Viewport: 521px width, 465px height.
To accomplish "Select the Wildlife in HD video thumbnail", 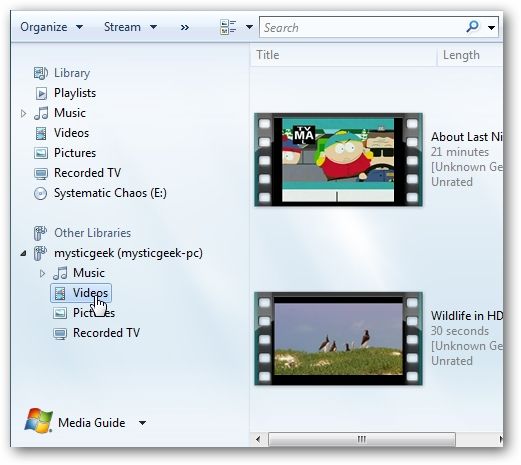I will pos(338,339).
